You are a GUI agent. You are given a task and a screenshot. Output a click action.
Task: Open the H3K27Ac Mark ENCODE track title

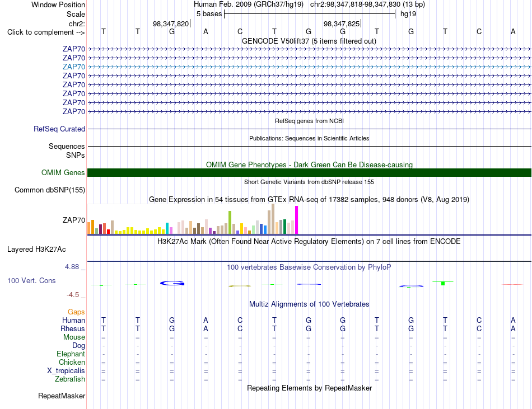(309, 242)
